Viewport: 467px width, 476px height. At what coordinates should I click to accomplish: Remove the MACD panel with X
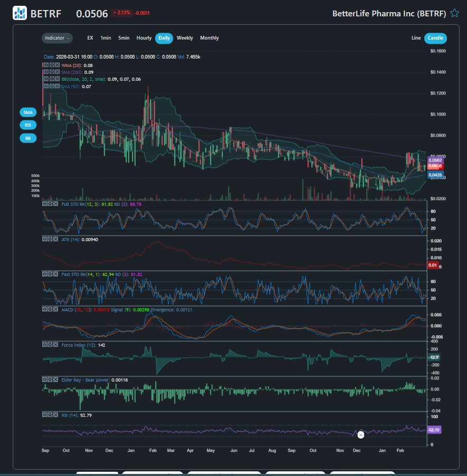click(x=55, y=309)
